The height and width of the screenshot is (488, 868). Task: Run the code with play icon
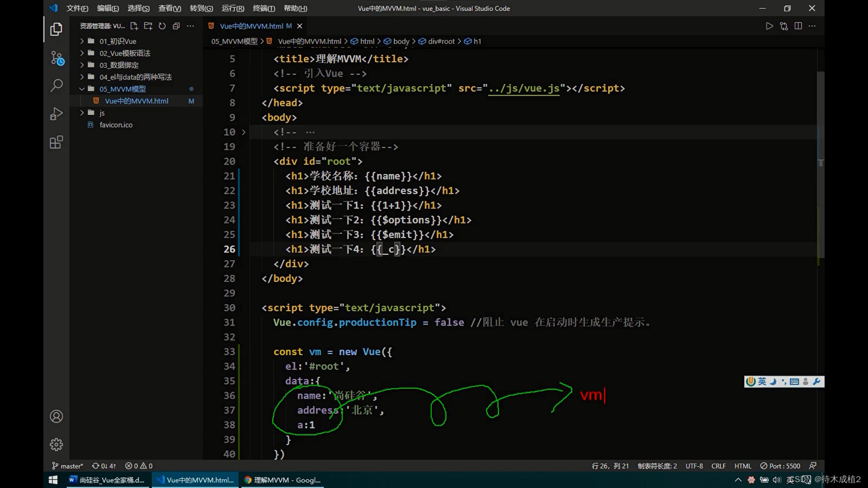(769, 26)
